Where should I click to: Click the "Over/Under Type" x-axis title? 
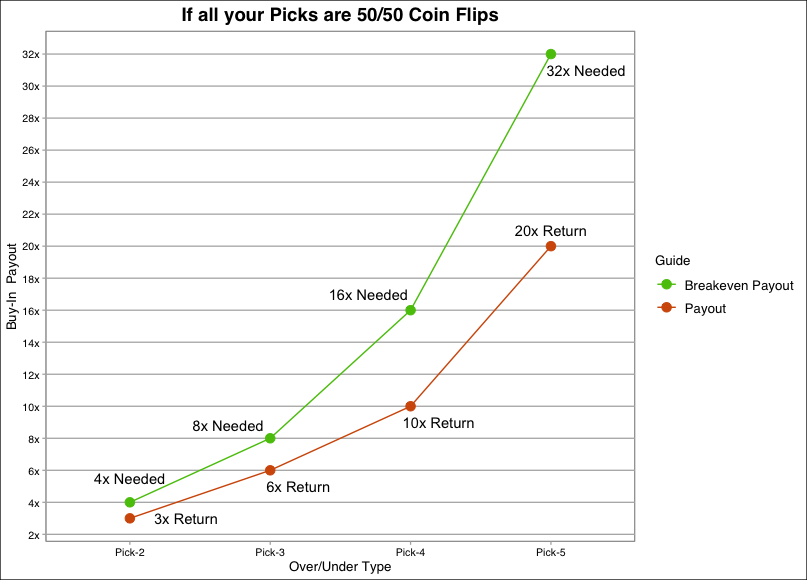tap(339, 567)
